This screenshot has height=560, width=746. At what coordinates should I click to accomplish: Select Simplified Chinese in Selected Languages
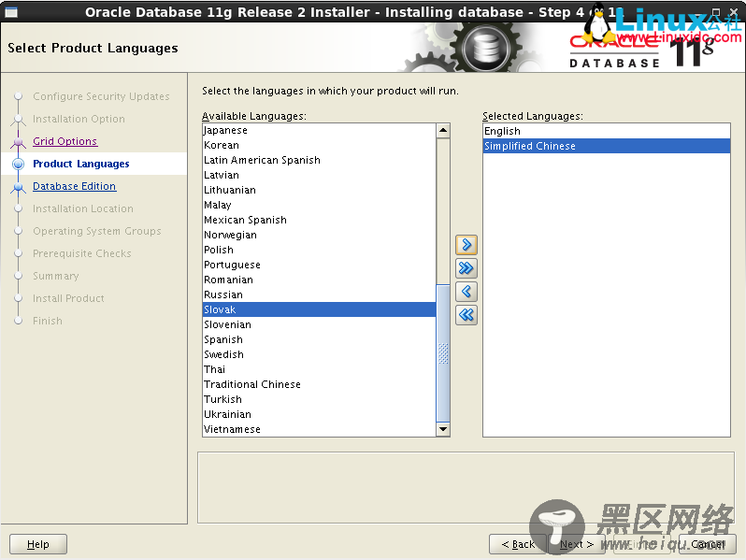point(607,146)
